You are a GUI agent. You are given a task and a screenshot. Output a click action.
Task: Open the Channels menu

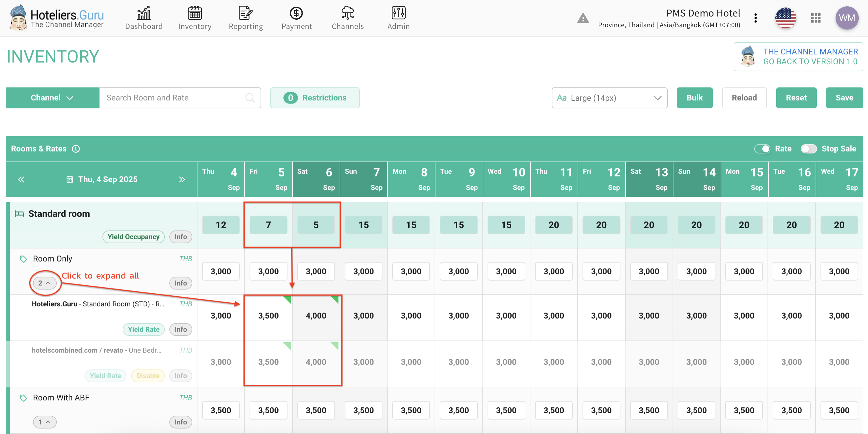(x=347, y=19)
